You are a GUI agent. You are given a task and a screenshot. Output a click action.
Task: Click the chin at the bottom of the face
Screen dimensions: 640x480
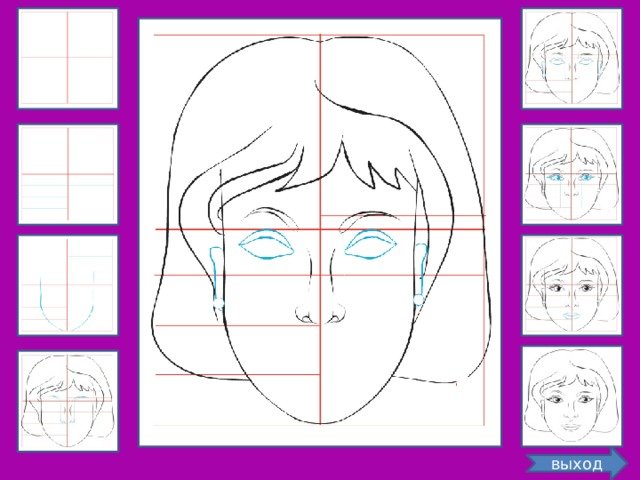click(x=318, y=420)
